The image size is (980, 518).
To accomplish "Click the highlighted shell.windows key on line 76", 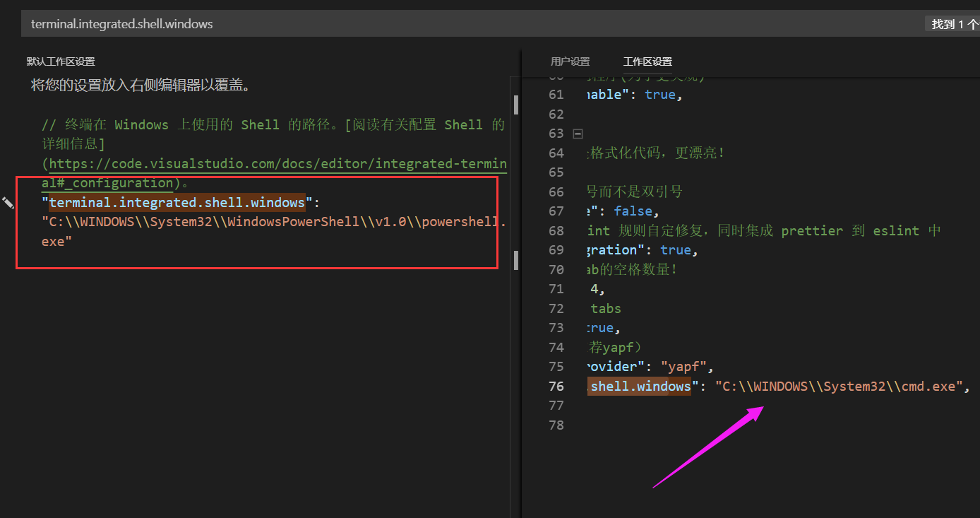I will pyautogui.click(x=640, y=386).
